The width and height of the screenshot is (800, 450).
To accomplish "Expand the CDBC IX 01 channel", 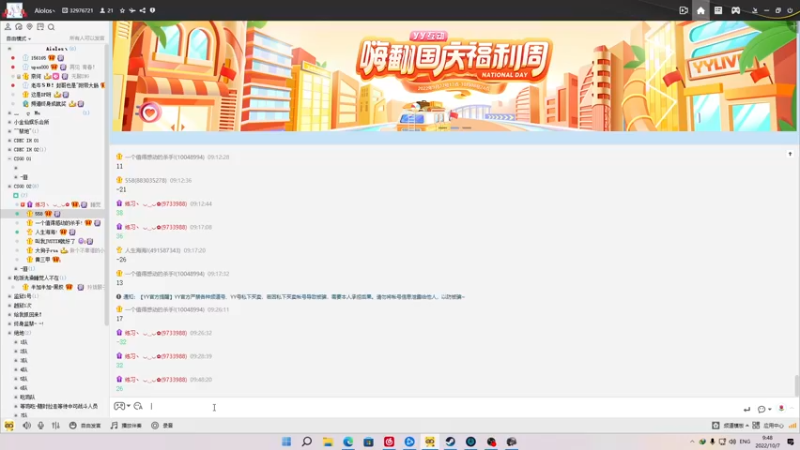I will [9, 140].
